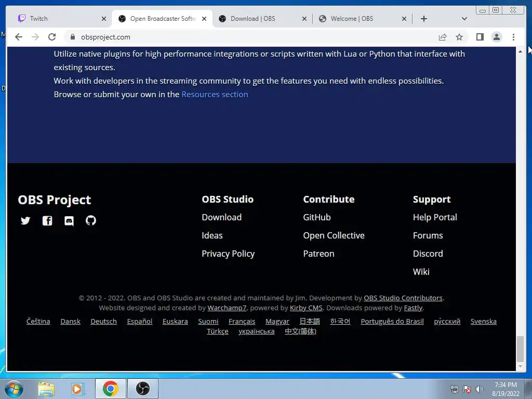Open the Kirby CMS link

point(306,308)
